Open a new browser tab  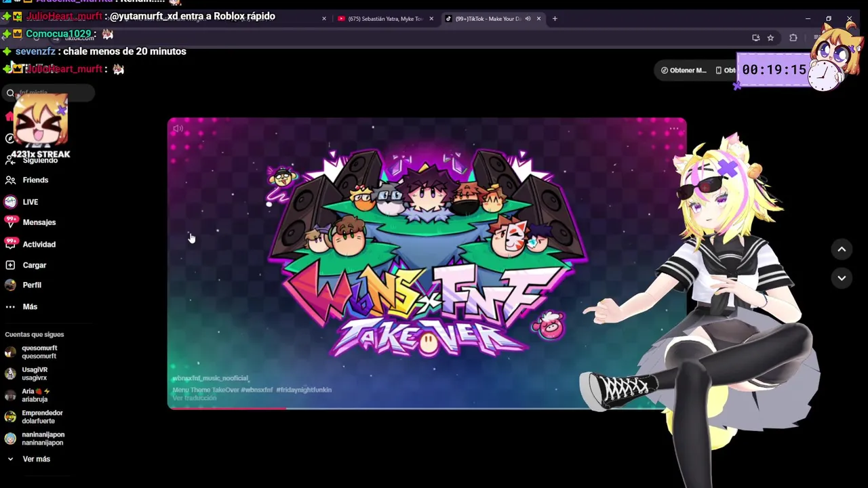pyautogui.click(x=555, y=19)
